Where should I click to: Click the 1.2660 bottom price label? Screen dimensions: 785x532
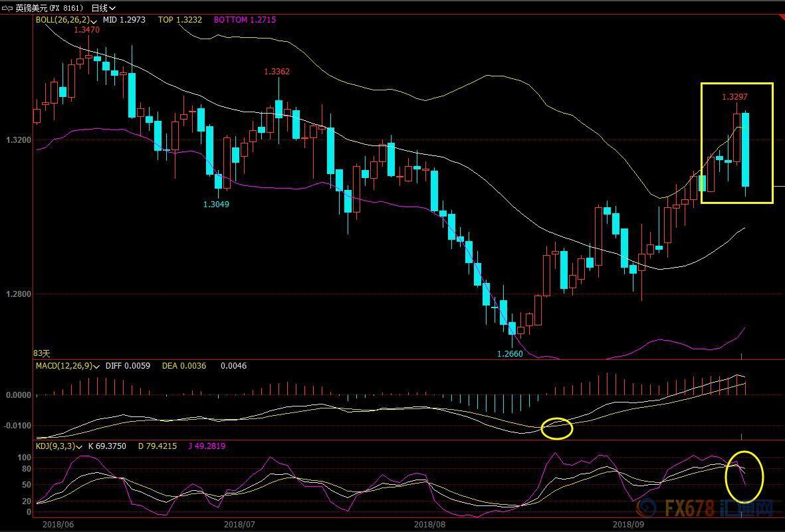(510, 354)
